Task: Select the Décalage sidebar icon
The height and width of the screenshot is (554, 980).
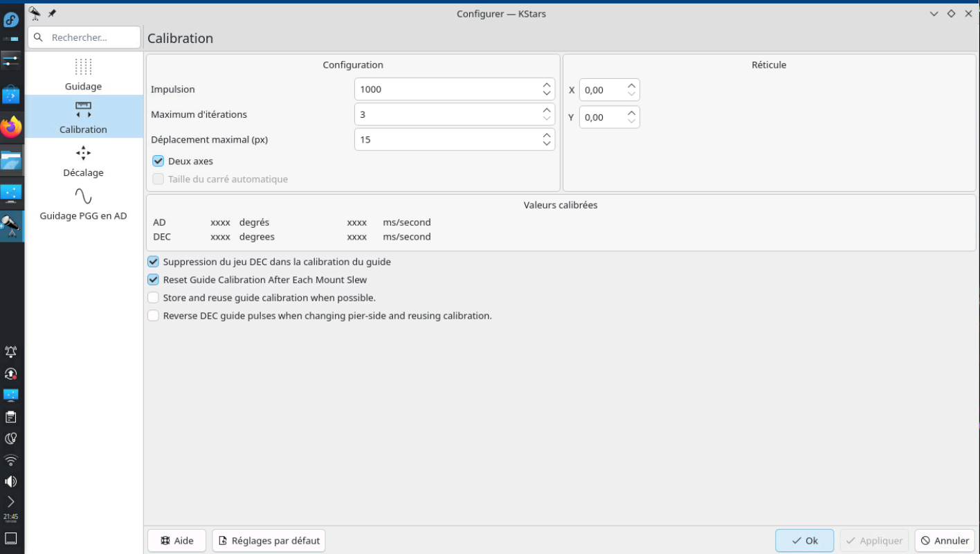Action: 83,153
